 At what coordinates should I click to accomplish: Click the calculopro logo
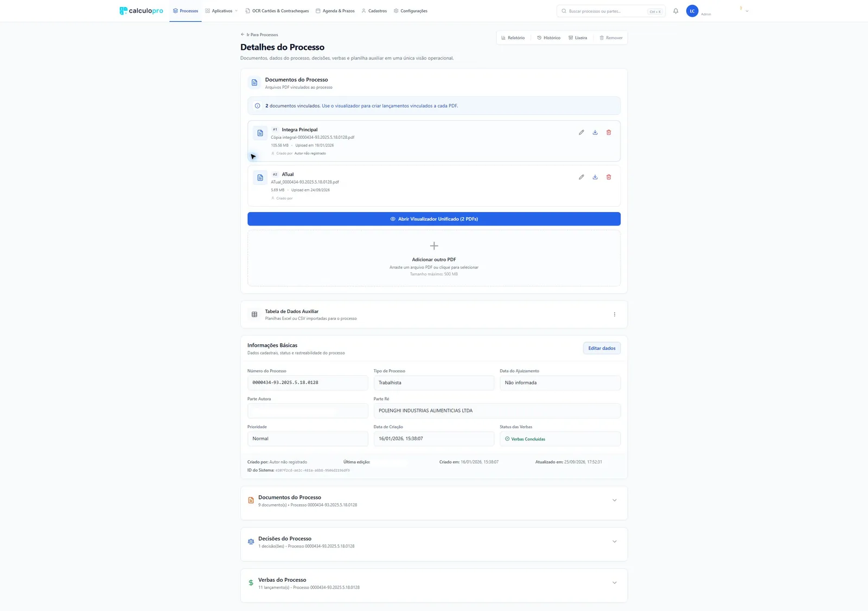pyautogui.click(x=141, y=11)
